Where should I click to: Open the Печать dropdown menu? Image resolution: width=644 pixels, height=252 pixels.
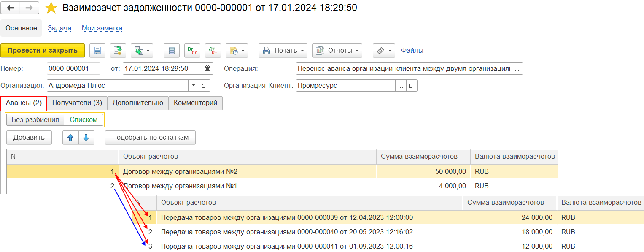point(283,51)
